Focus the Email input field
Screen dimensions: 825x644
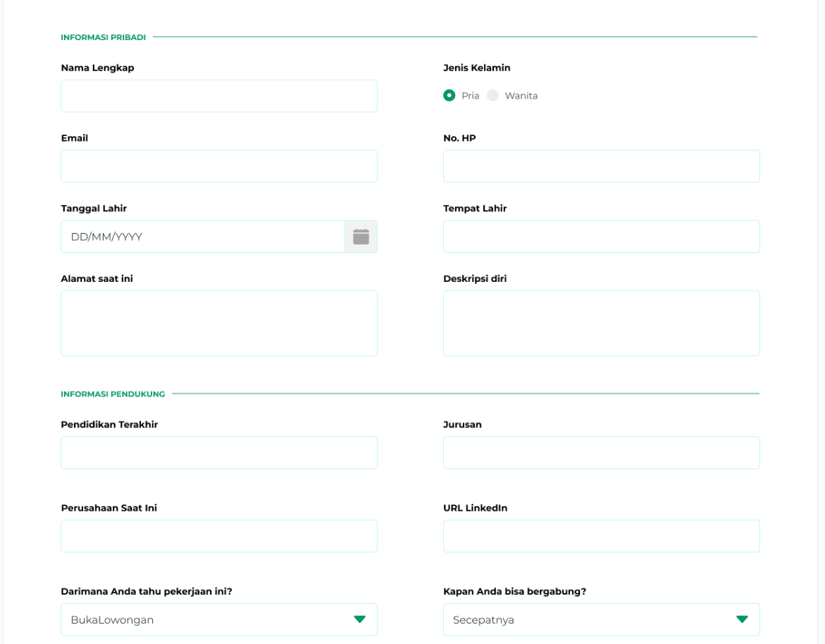coord(218,166)
